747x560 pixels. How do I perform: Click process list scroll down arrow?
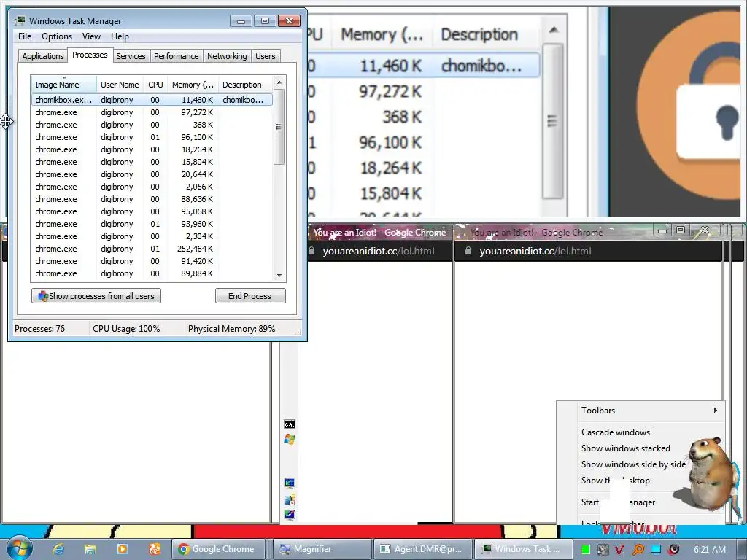tap(279, 275)
